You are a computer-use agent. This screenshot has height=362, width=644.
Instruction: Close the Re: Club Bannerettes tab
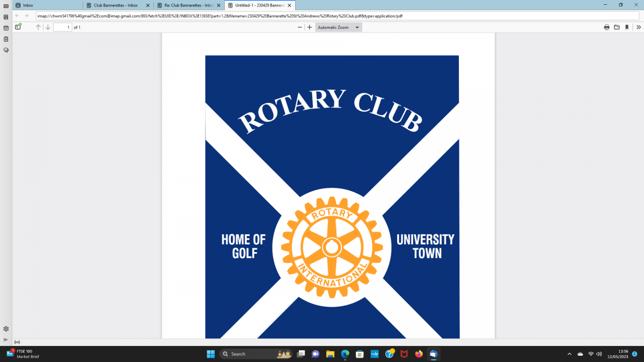coord(219,5)
